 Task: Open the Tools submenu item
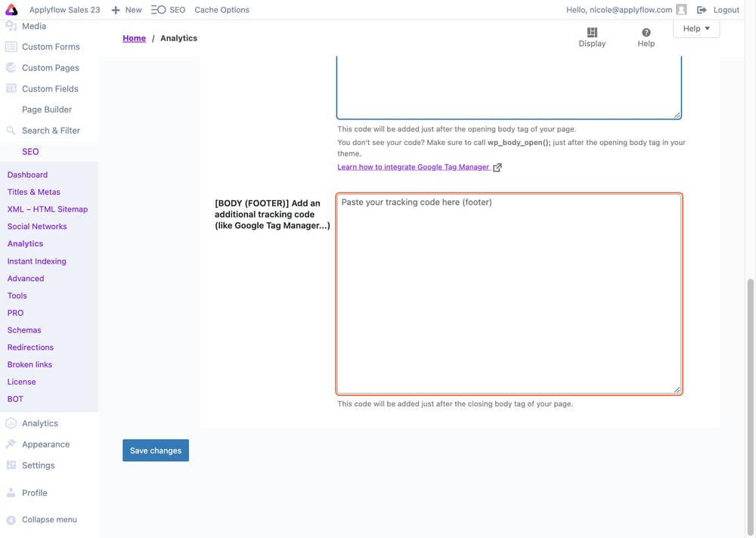click(x=17, y=295)
